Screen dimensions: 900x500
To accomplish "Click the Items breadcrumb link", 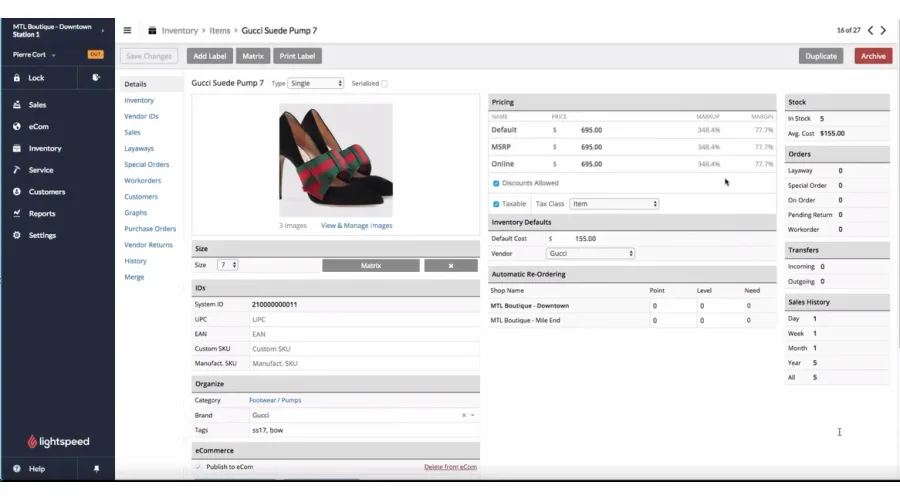I will tap(220, 30).
